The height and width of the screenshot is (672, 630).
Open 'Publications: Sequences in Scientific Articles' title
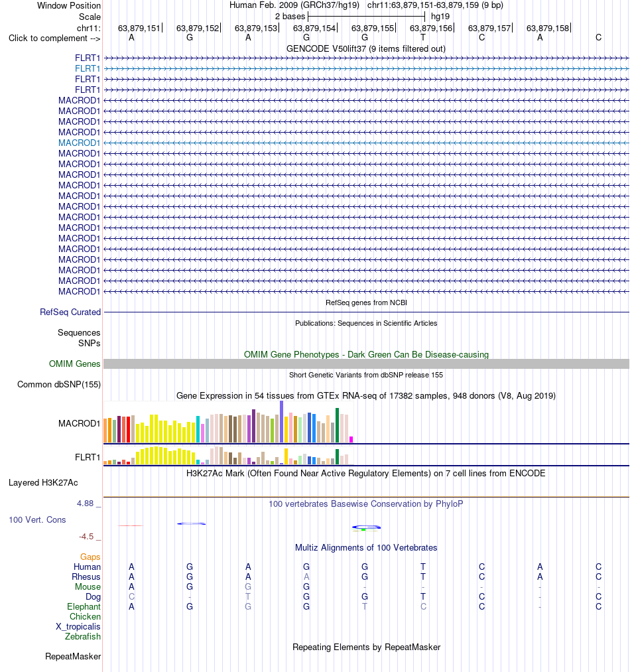(366, 323)
